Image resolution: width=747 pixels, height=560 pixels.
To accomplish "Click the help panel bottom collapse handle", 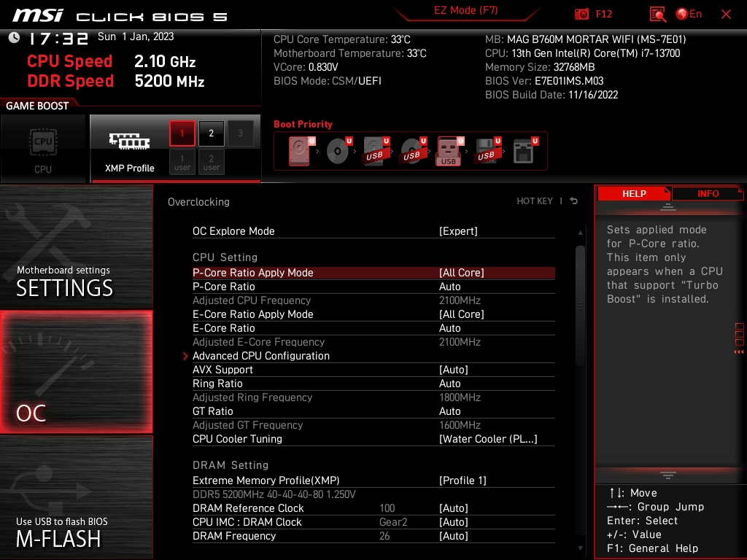I will coord(668,475).
